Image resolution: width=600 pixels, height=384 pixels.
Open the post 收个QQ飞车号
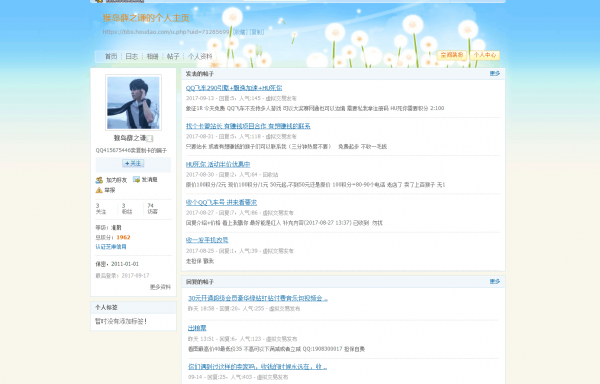(x=221, y=202)
